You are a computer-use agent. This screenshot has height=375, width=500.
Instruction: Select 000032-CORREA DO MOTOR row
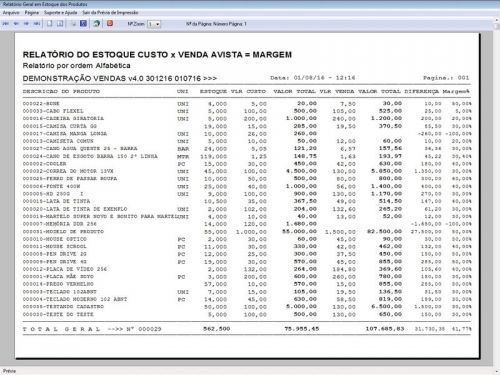tap(247, 171)
